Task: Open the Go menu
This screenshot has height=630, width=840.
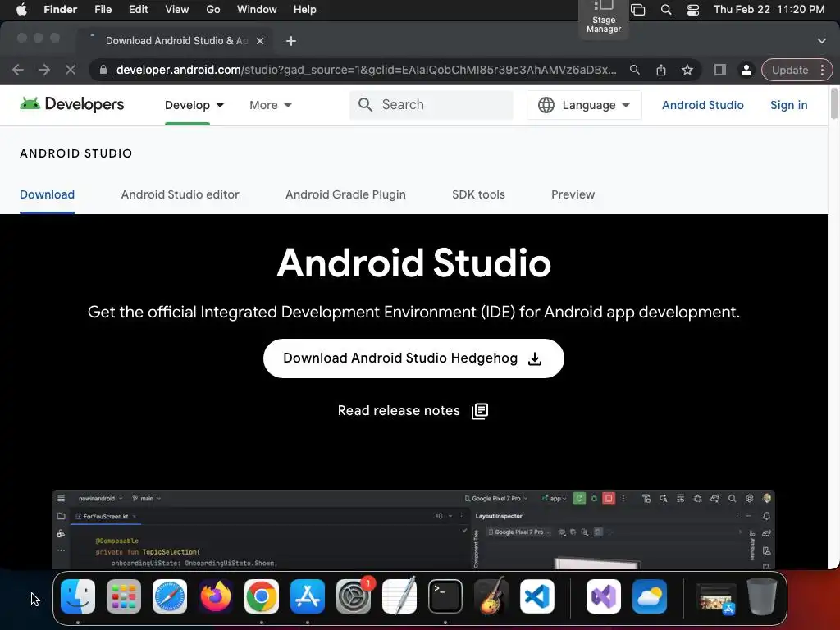Action: [x=213, y=10]
